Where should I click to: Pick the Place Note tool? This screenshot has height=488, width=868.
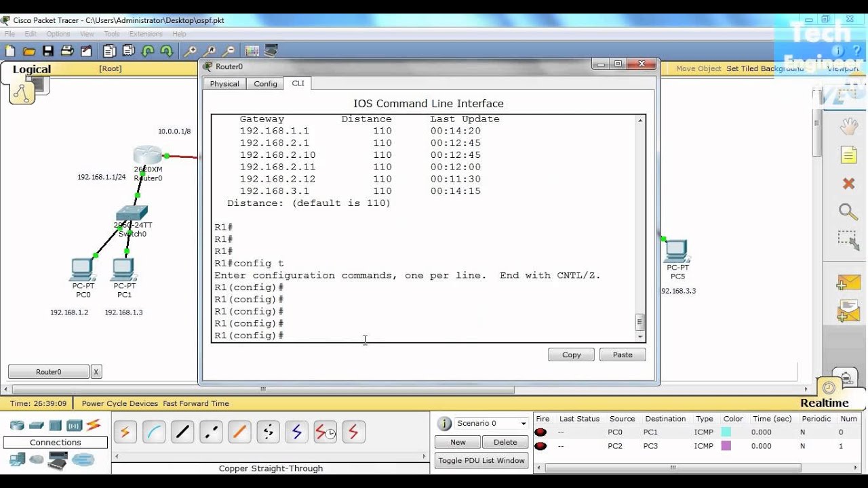pyautogui.click(x=848, y=155)
